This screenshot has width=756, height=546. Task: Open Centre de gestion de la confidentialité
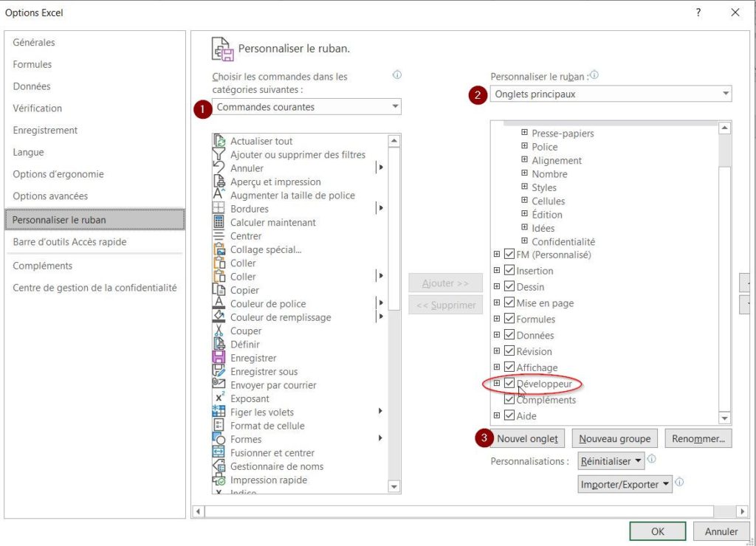click(94, 288)
